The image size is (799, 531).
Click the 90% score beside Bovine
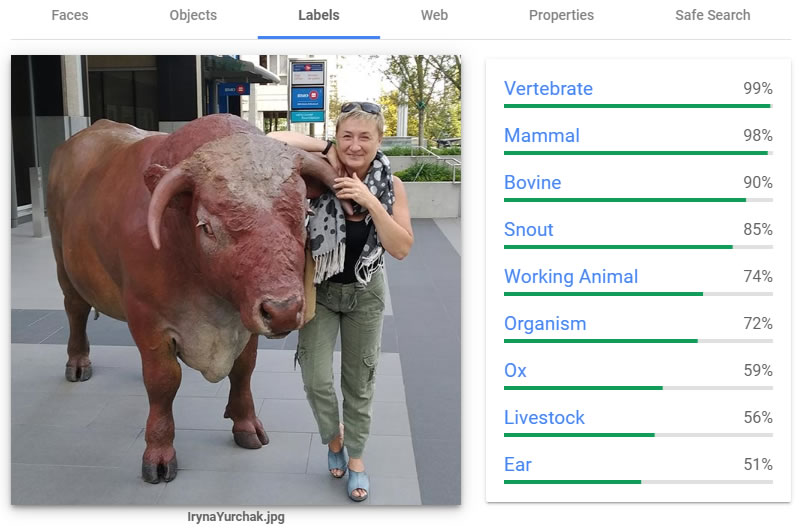(x=758, y=182)
